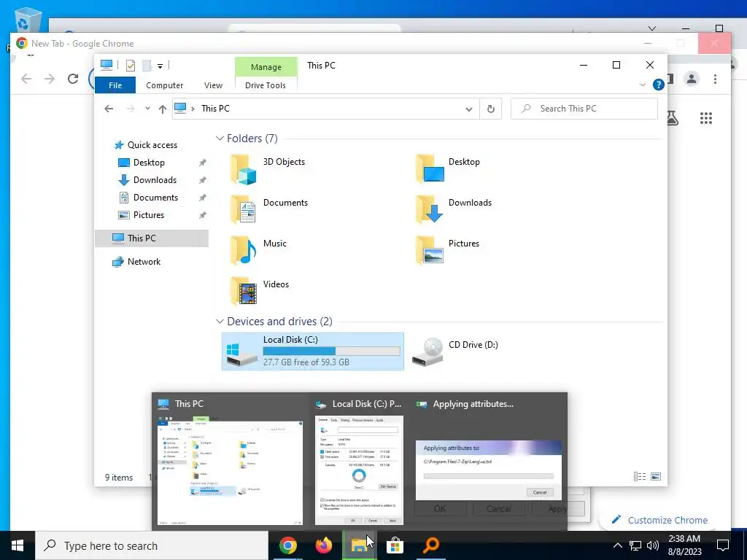Viewport: 747px width, 560px height.
Task: Click the Chrome taskbar icon
Action: (287, 545)
